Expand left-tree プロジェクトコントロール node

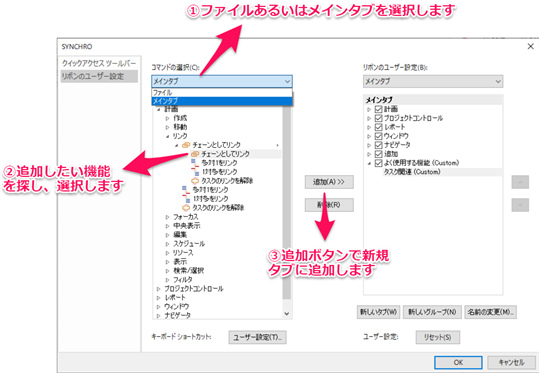click(x=158, y=289)
